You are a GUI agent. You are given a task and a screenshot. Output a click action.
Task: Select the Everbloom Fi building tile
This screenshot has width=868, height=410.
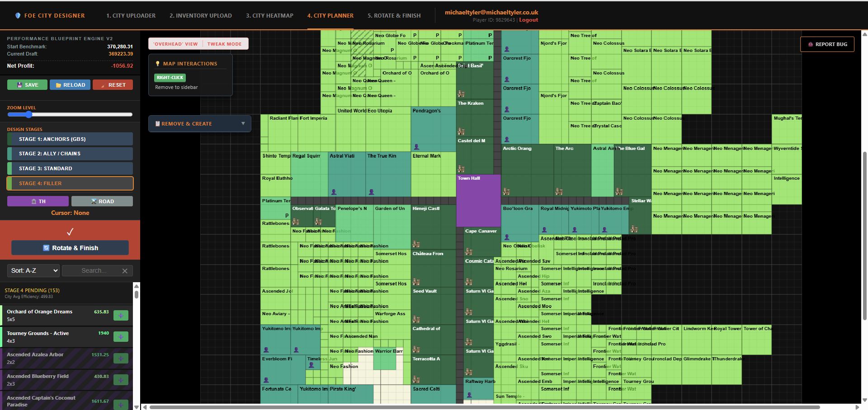[x=283, y=370]
